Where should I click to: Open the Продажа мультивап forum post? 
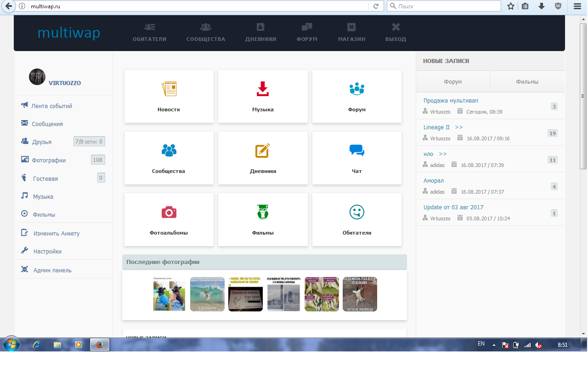click(x=451, y=101)
